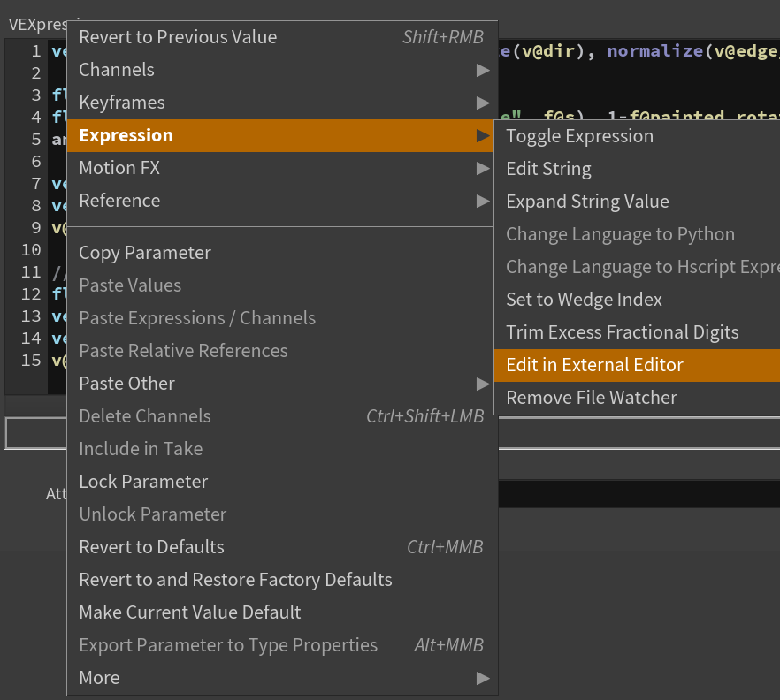Click the arrow beside More

point(483,679)
